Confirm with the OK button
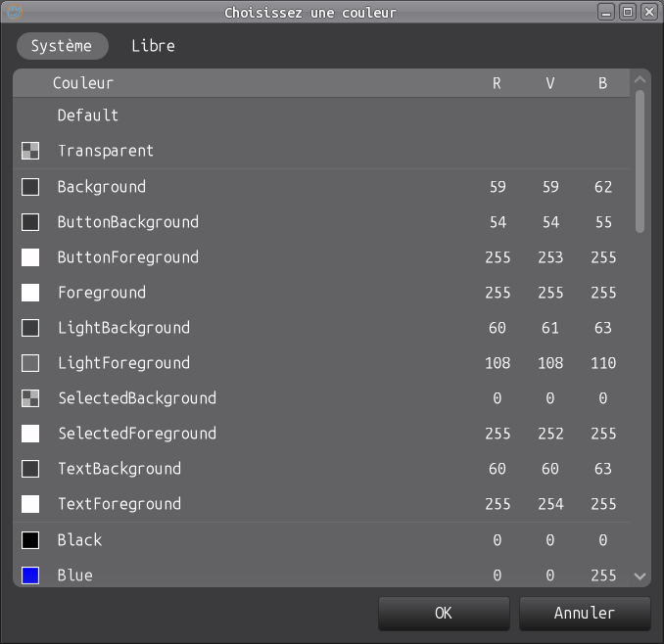Screen dimensions: 664x644 click(x=444, y=614)
